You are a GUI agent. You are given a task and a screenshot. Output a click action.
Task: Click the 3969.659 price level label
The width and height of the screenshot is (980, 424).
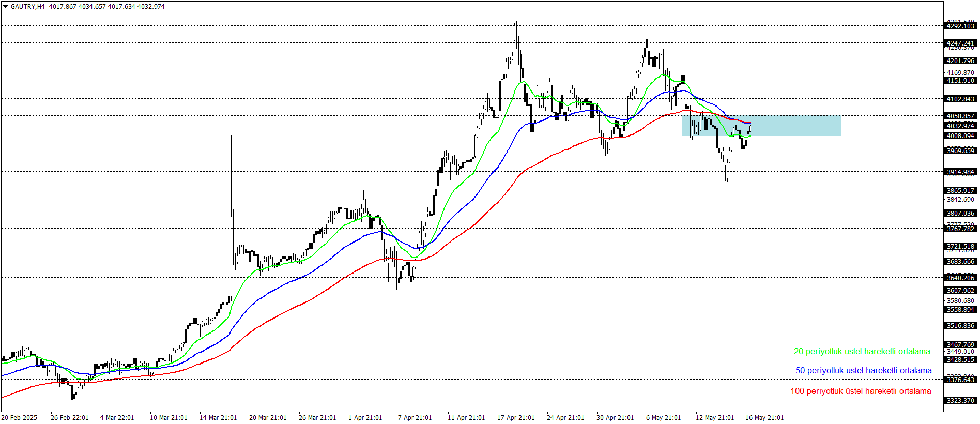coord(960,151)
